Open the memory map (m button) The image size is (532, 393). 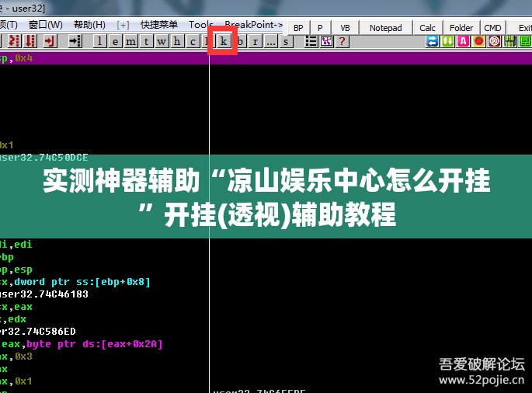coord(131,41)
